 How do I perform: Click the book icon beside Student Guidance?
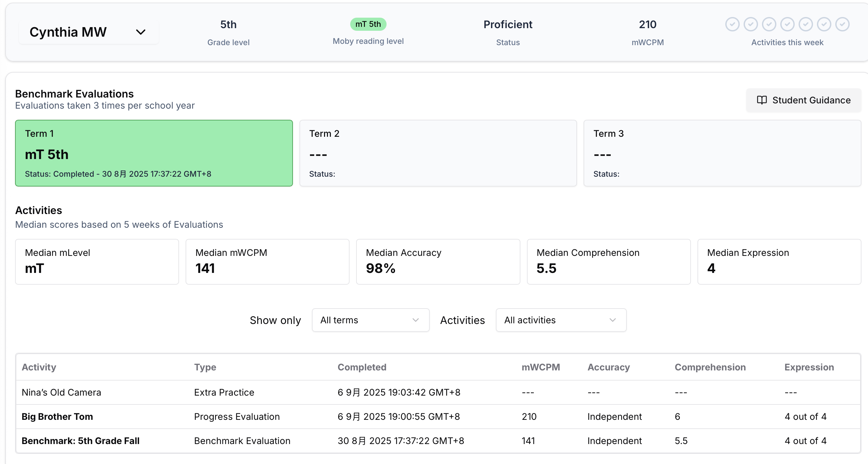click(x=762, y=100)
